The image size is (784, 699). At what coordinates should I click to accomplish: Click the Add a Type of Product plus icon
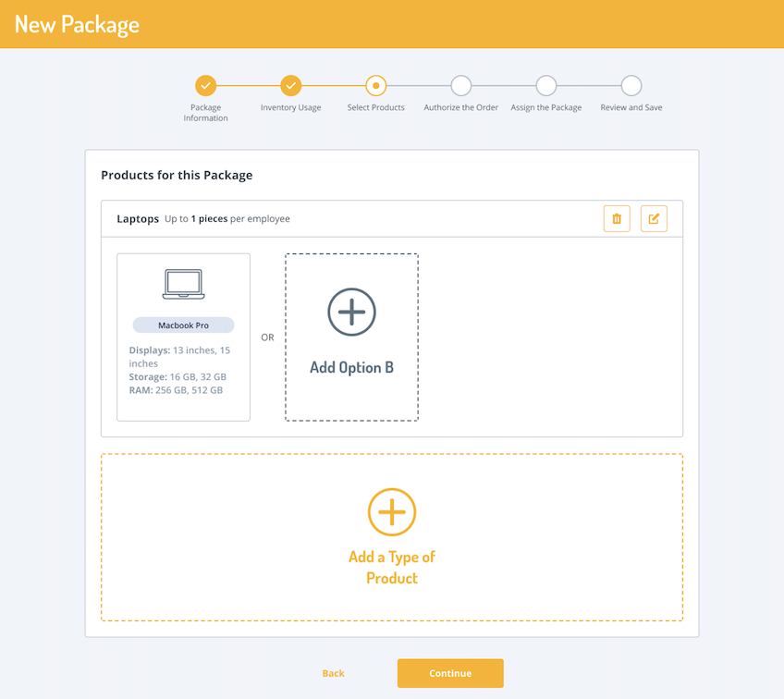click(392, 511)
